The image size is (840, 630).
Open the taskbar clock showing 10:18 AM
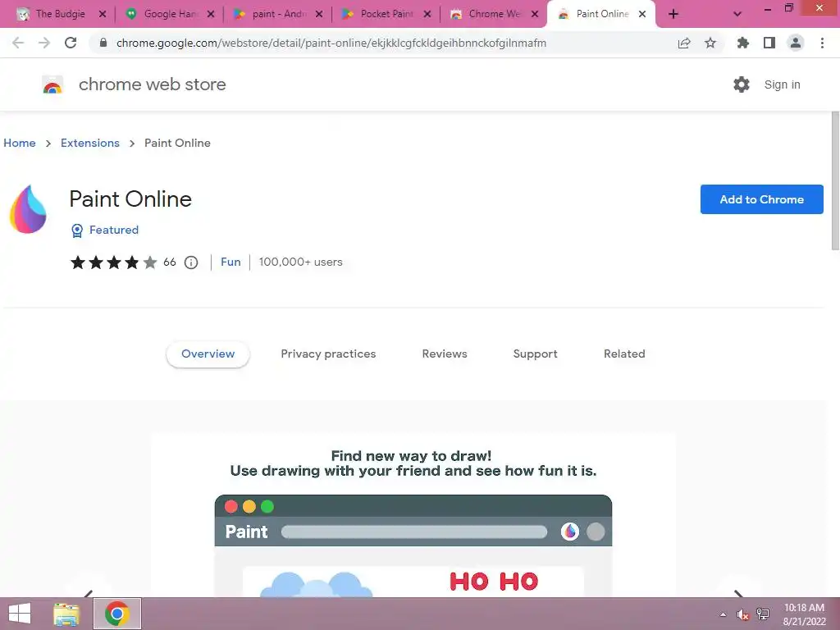(804, 614)
